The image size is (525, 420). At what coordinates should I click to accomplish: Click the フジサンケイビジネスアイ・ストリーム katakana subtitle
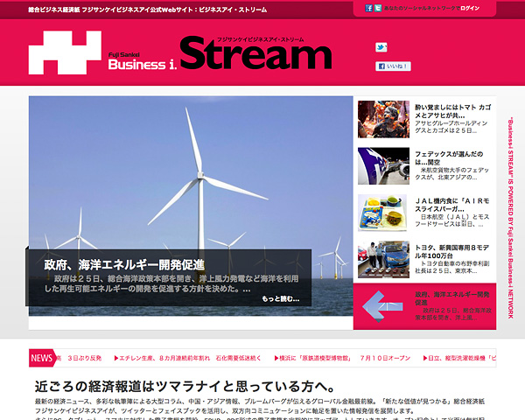tap(261, 39)
